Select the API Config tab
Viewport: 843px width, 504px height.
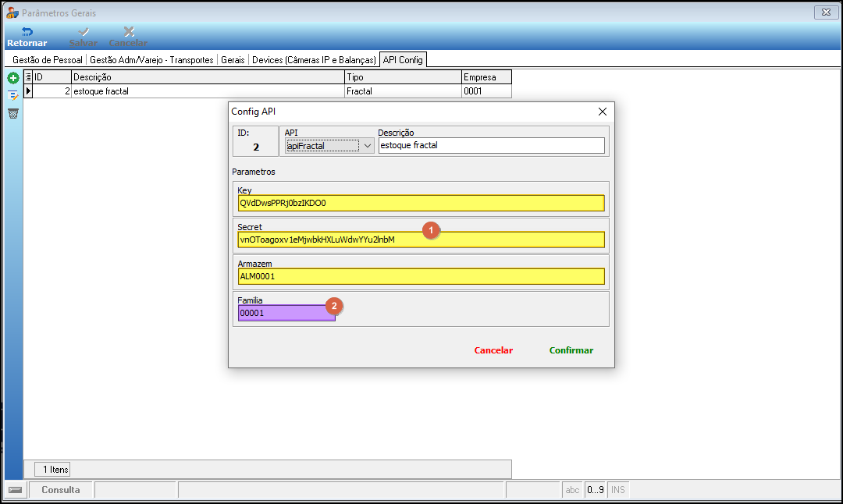pyautogui.click(x=403, y=59)
